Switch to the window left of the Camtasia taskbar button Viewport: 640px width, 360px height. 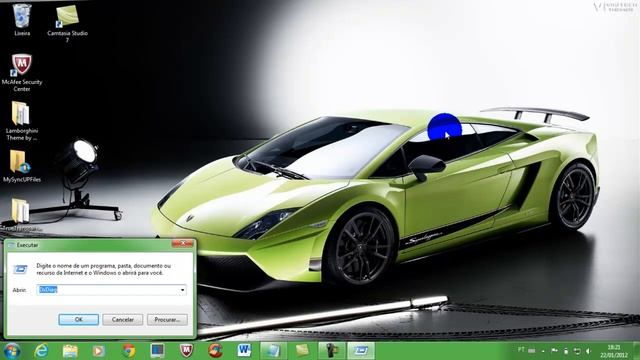pyautogui.click(x=273, y=351)
